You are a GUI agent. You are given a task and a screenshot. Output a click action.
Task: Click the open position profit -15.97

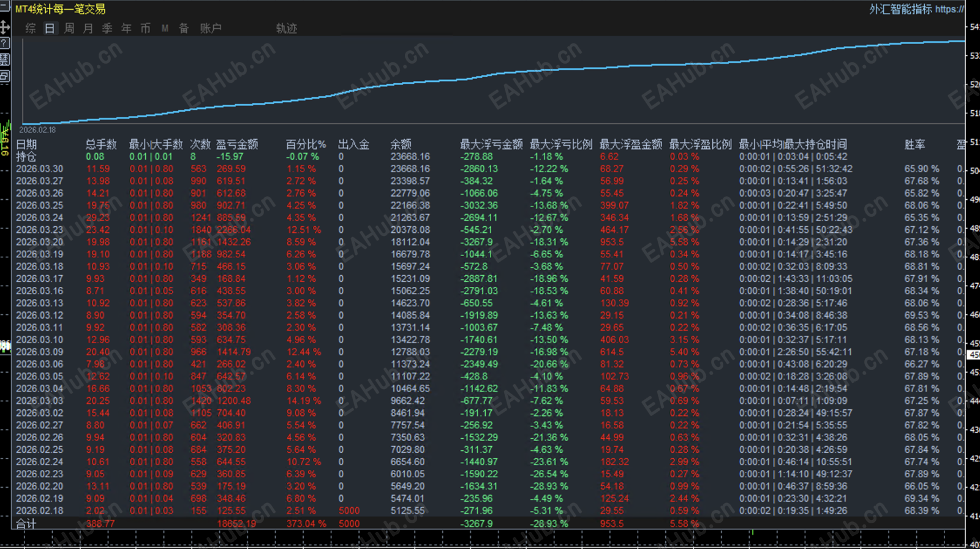(230, 157)
